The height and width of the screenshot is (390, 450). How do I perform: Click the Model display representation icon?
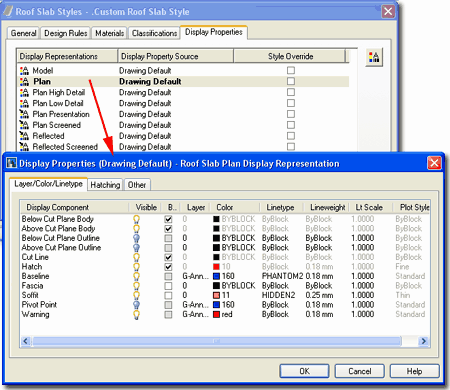(x=24, y=71)
